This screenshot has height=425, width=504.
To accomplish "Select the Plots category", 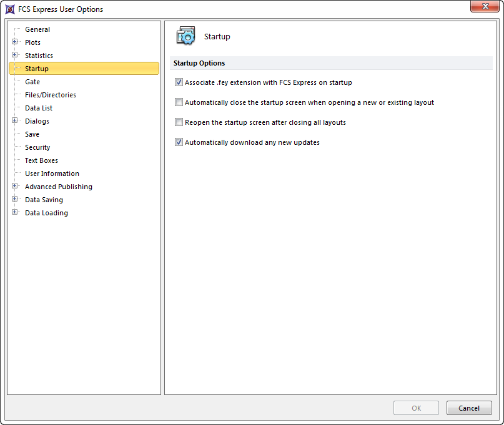I will click(x=32, y=42).
